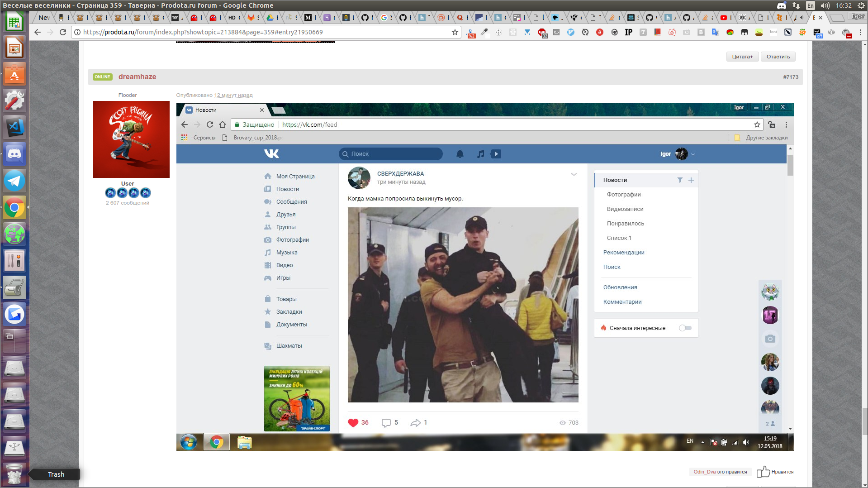Bookmark the prodota.ru page with star
Viewport: 868px width, 488px height.
coord(455,32)
